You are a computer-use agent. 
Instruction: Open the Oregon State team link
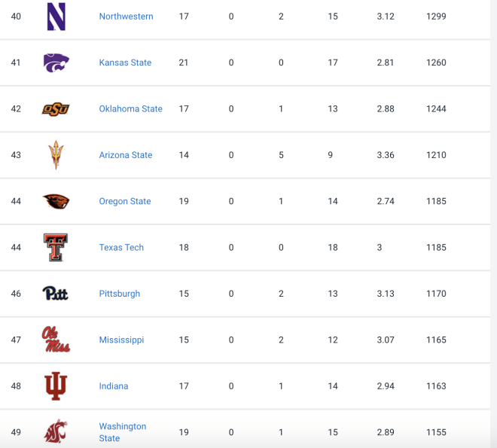coord(125,202)
